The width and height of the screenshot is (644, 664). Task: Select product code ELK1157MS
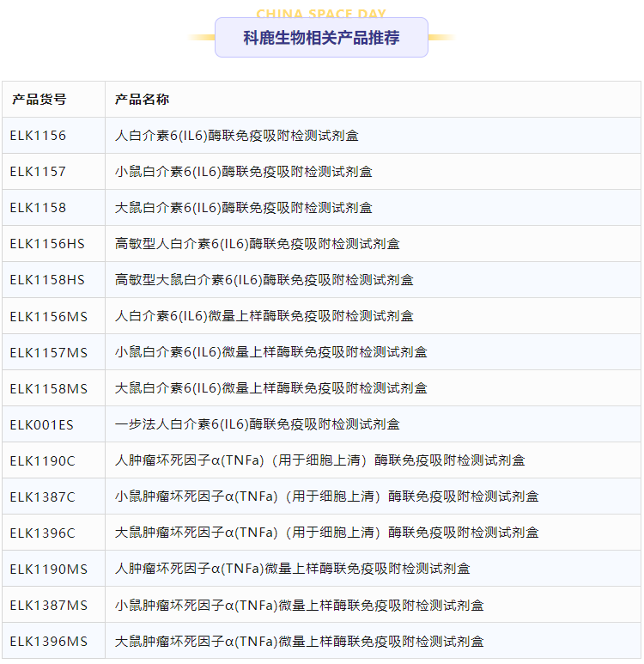(x=49, y=352)
